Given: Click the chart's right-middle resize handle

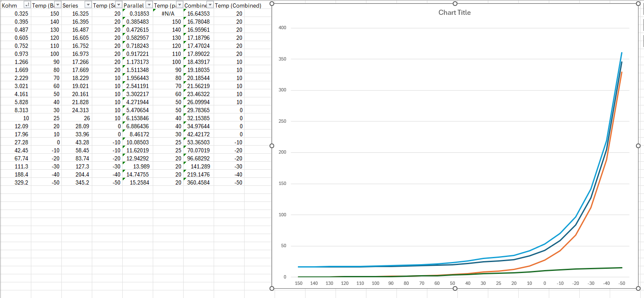Looking at the screenshot, I should tap(638, 146).
